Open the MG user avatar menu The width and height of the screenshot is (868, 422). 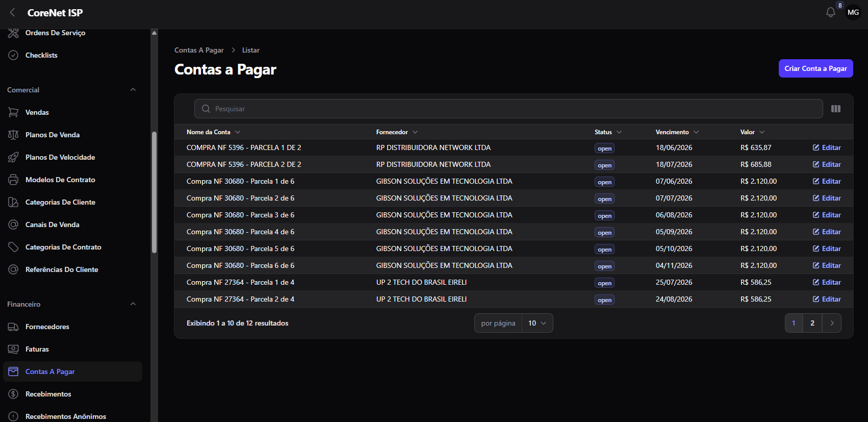pyautogui.click(x=853, y=12)
